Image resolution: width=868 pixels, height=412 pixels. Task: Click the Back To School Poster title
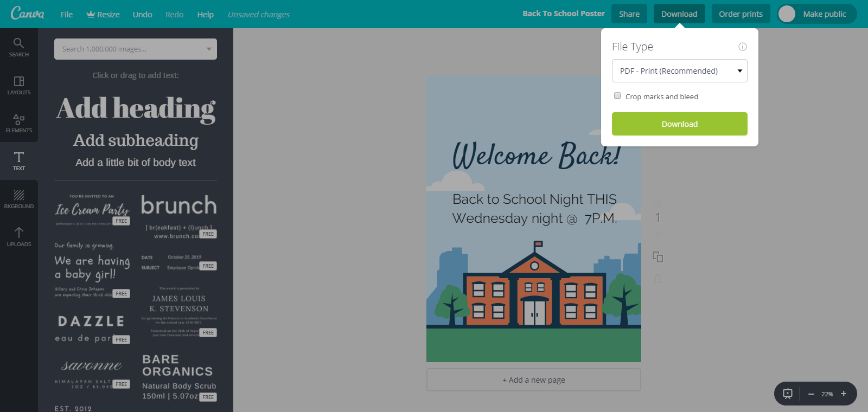coord(564,14)
